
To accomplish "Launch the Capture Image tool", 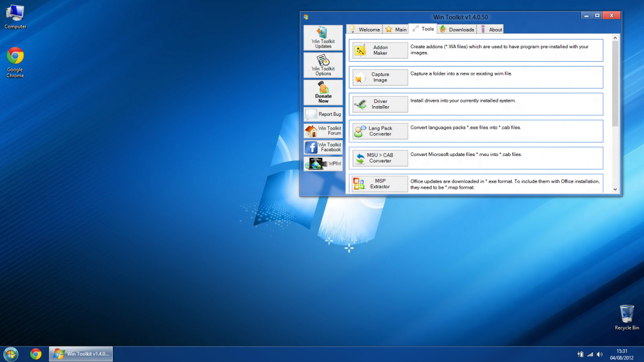I will pos(380,77).
